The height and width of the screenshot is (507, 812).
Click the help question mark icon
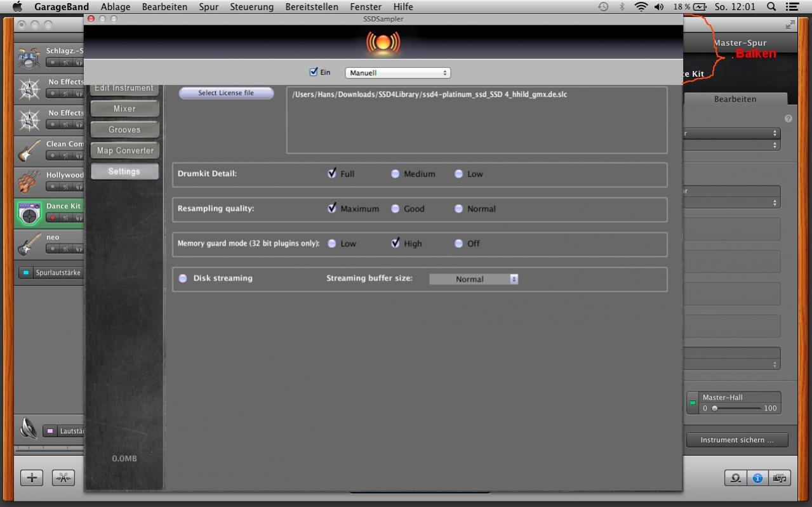(789, 119)
